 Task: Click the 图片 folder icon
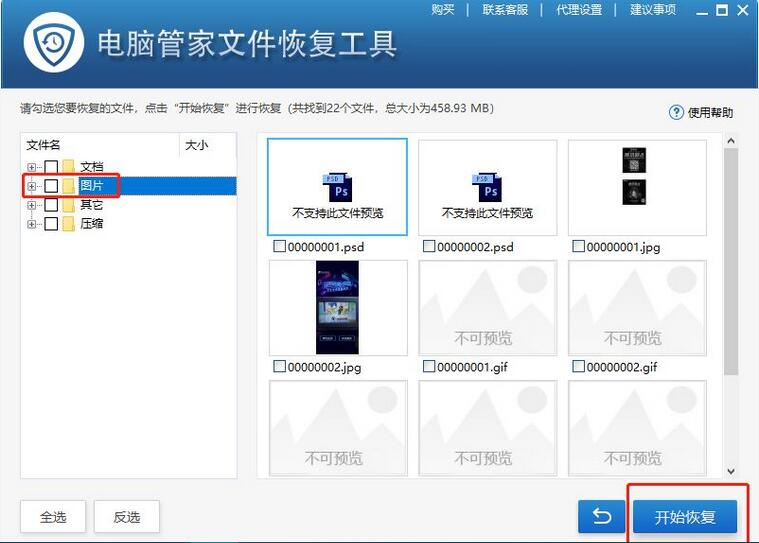click(69, 186)
